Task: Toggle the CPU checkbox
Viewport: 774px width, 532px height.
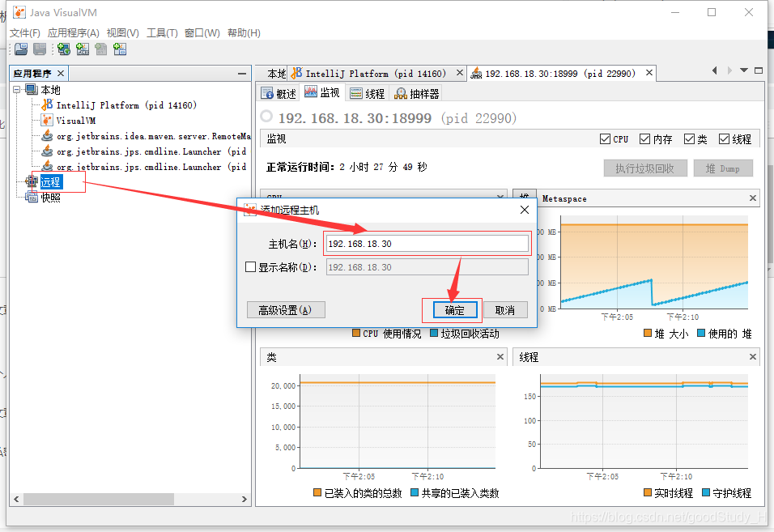Action: [x=605, y=138]
